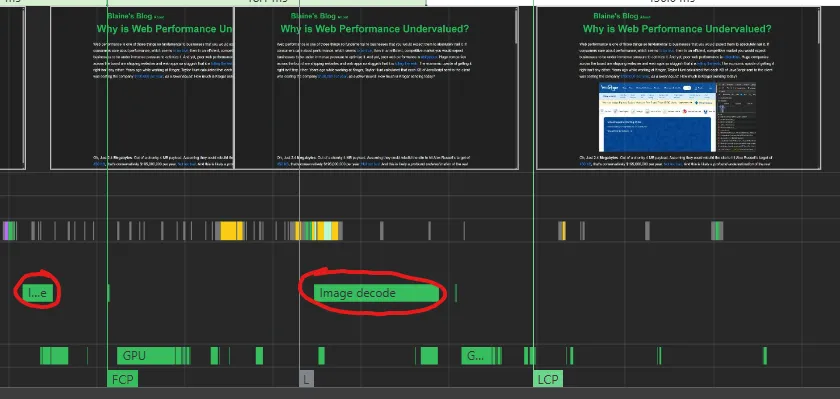Open the filmstrip frame with full title, no image
The image size is (840, 399).
(377, 88)
